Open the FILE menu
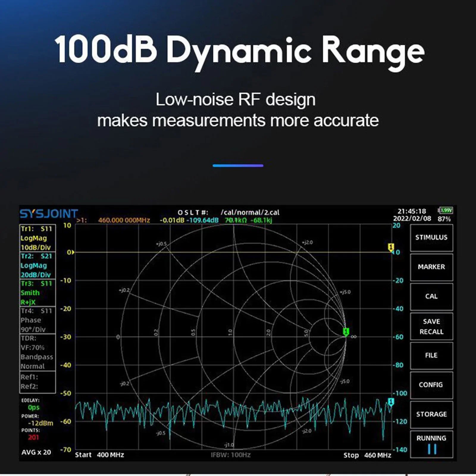The height and width of the screenshot is (476, 476). click(x=431, y=356)
